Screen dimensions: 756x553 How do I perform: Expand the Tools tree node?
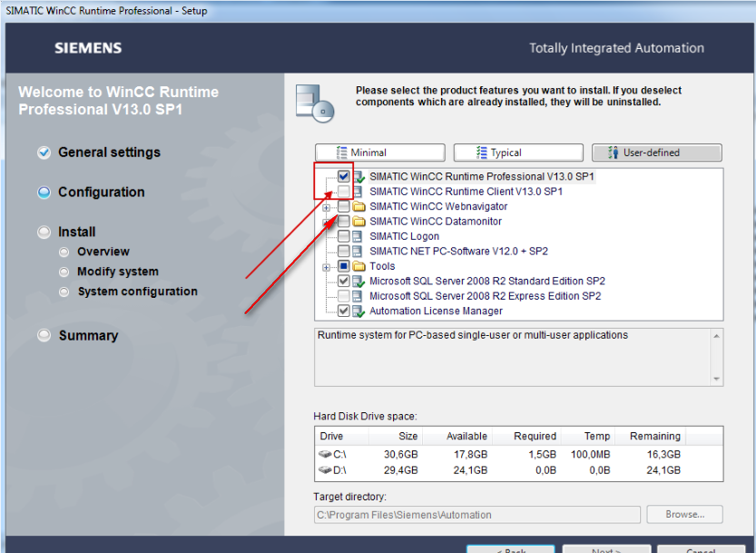(x=327, y=267)
